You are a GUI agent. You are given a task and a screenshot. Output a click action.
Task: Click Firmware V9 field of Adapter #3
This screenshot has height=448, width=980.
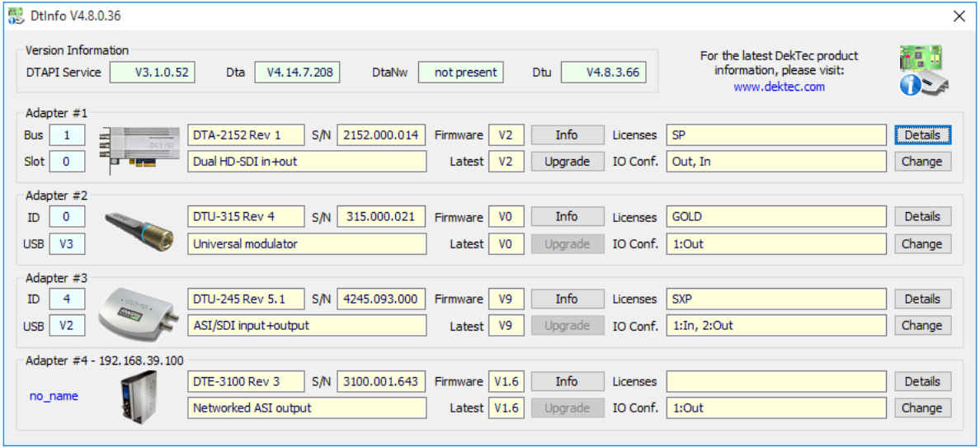(x=506, y=299)
